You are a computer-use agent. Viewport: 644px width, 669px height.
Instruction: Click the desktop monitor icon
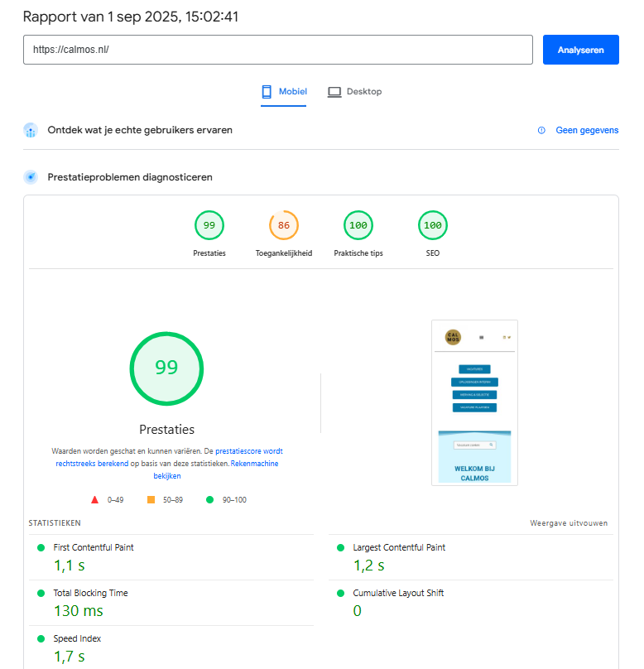334,92
